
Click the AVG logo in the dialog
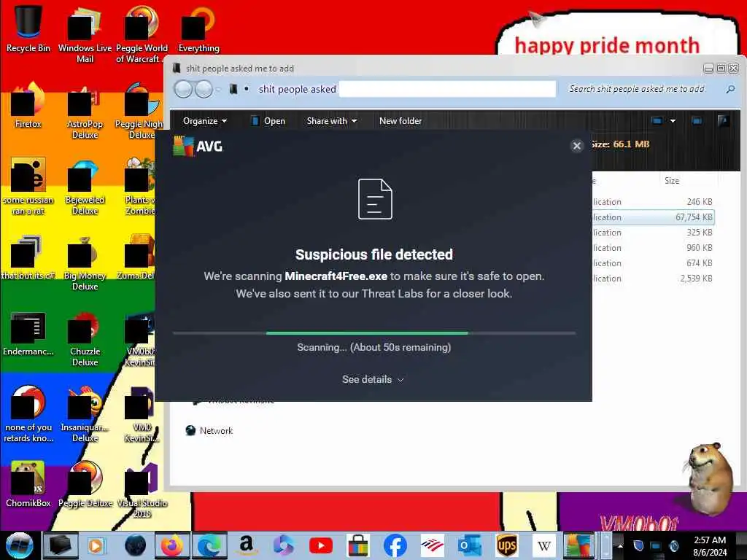(198, 146)
